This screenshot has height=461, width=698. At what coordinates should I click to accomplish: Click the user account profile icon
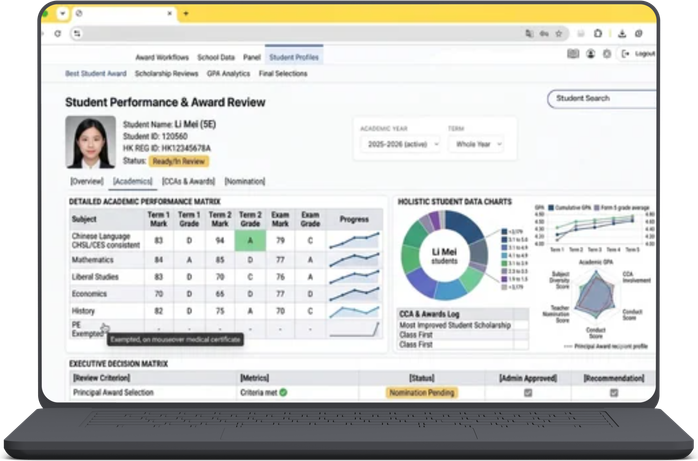click(591, 54)
